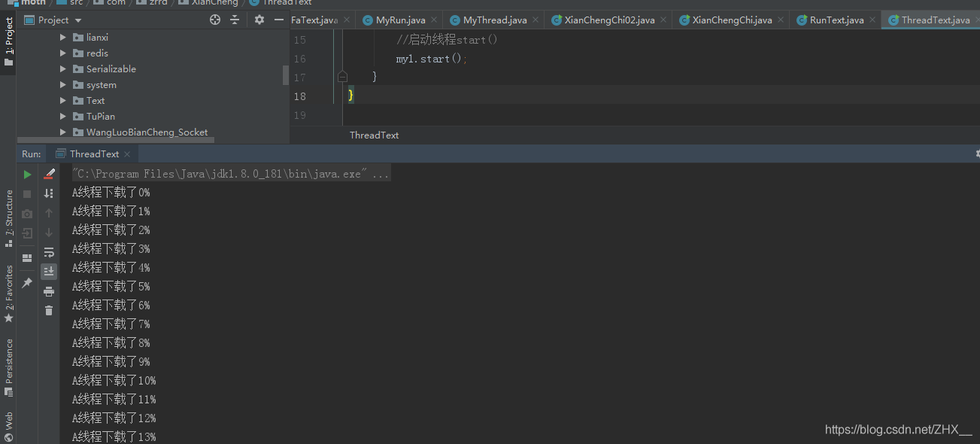The width and height of the screenshot is (980, 444).
Task: Expand the redis folder arrow
Action: click(63, 53)
